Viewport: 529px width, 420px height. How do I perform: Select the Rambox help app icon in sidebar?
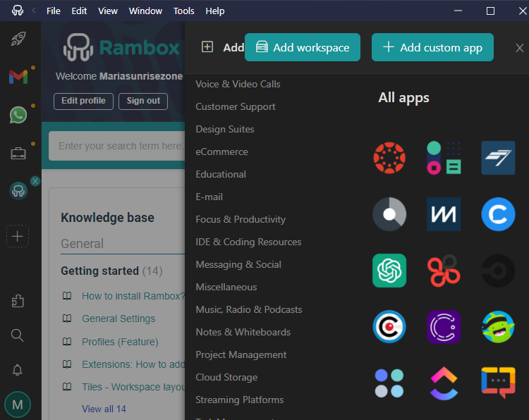[x=18, y=191]
